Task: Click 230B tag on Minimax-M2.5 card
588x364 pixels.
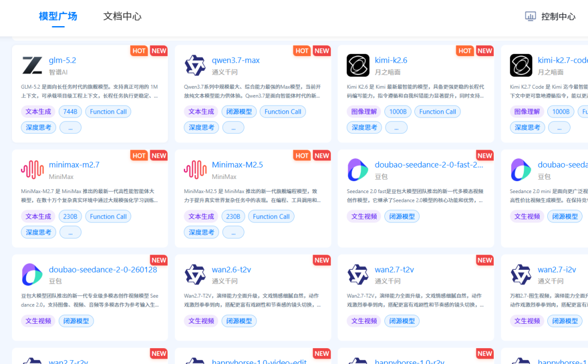Action: (x=233, y=217)
